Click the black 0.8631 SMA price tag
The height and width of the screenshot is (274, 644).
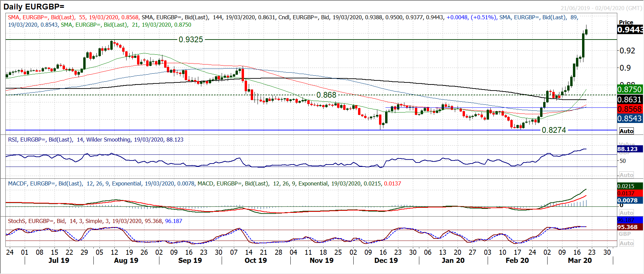[630, 99]
